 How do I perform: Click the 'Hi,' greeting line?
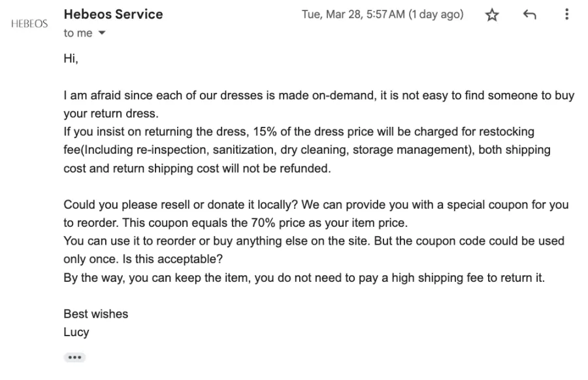click(71, 59)
